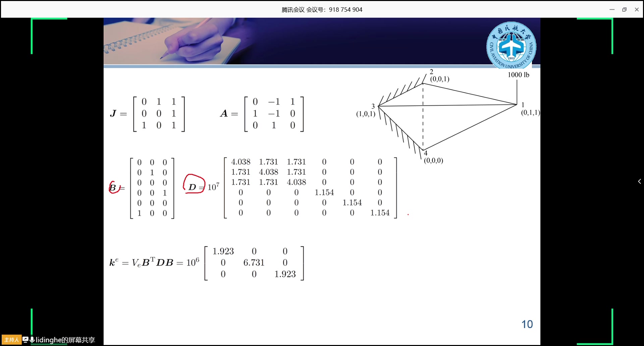This screenshot has width=644, height=346.
Task: Click the circled D matrix label
Action: [192, 187]
